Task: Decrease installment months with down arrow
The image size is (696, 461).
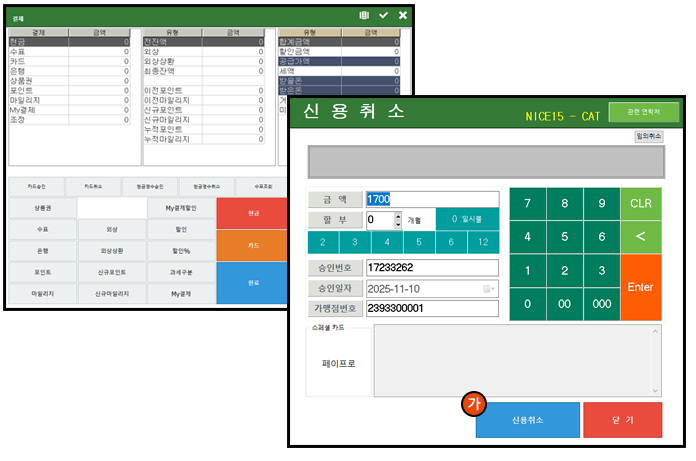Action: pos(398,224)
